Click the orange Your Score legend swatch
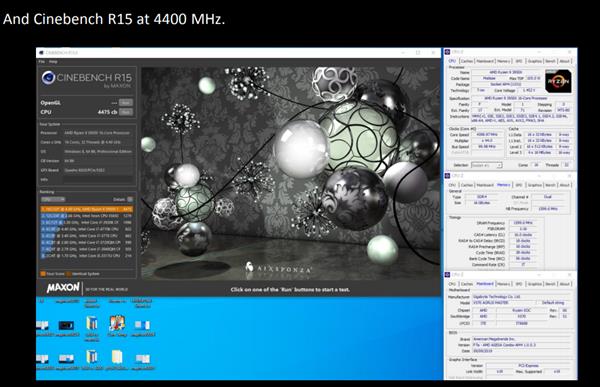The image size is (600, 387). (x=43, y=274)
